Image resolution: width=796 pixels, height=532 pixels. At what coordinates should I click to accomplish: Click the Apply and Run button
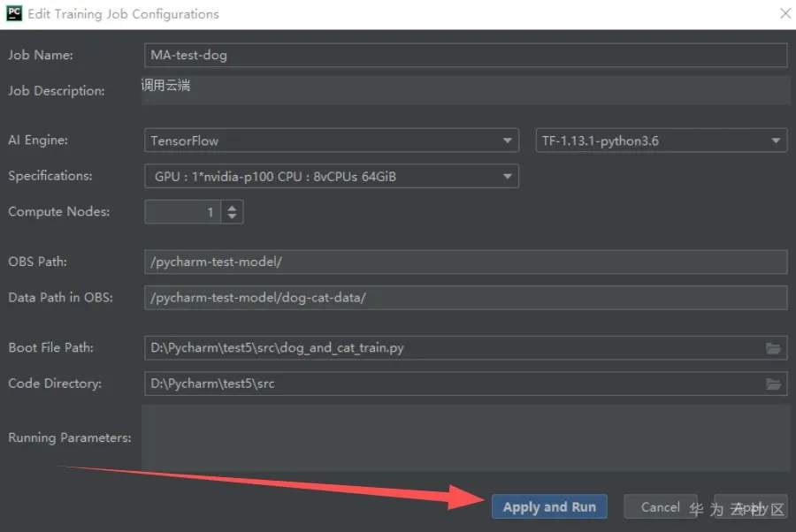(x=549, y=506)
